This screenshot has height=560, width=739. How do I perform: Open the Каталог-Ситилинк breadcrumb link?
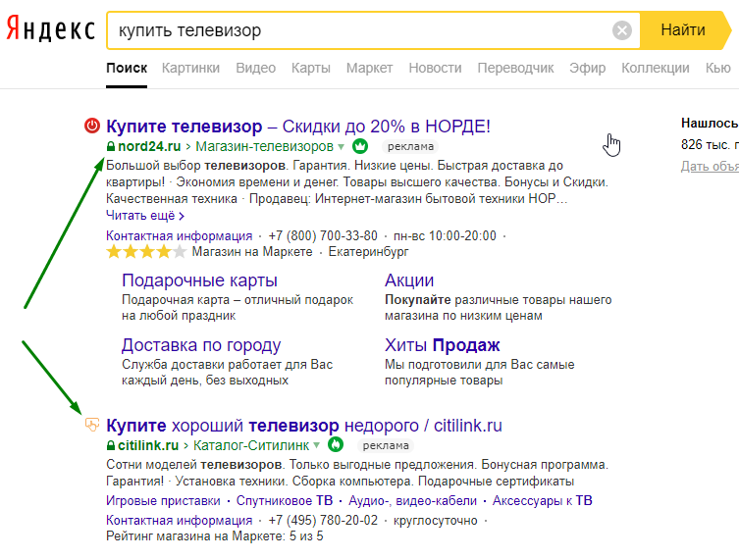[251, 445]
